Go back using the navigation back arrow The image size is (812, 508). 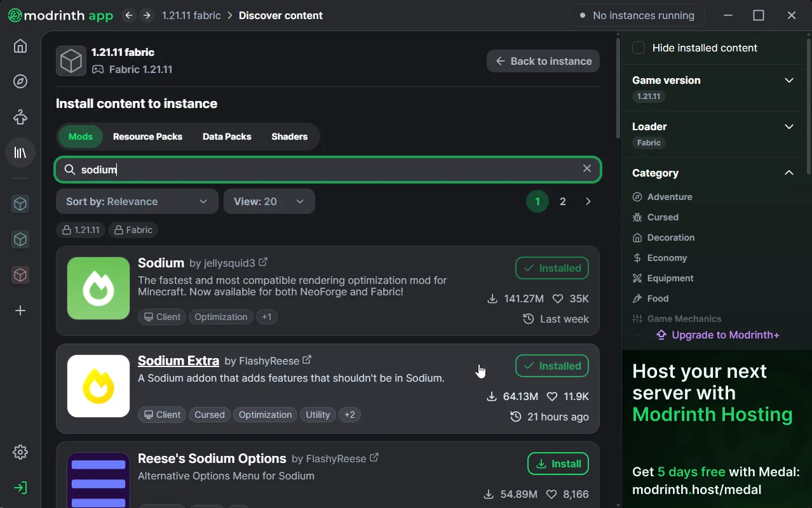[128, 15]
